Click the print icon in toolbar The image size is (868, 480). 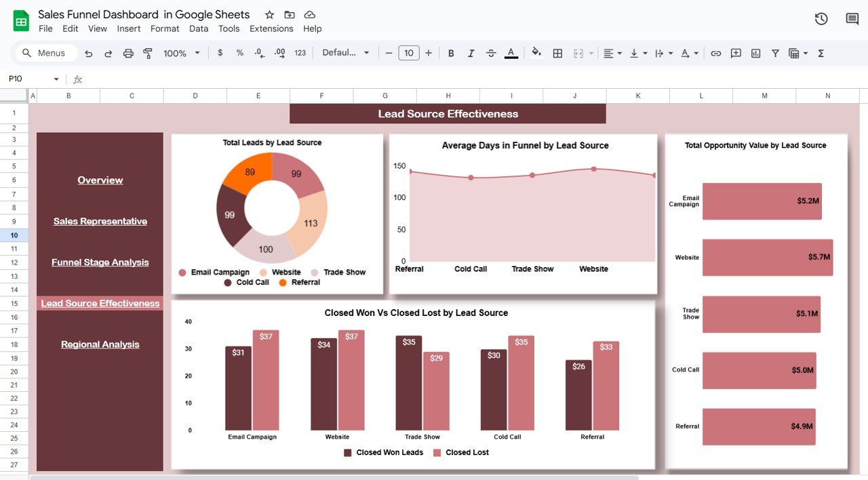(x=128, y=53)
